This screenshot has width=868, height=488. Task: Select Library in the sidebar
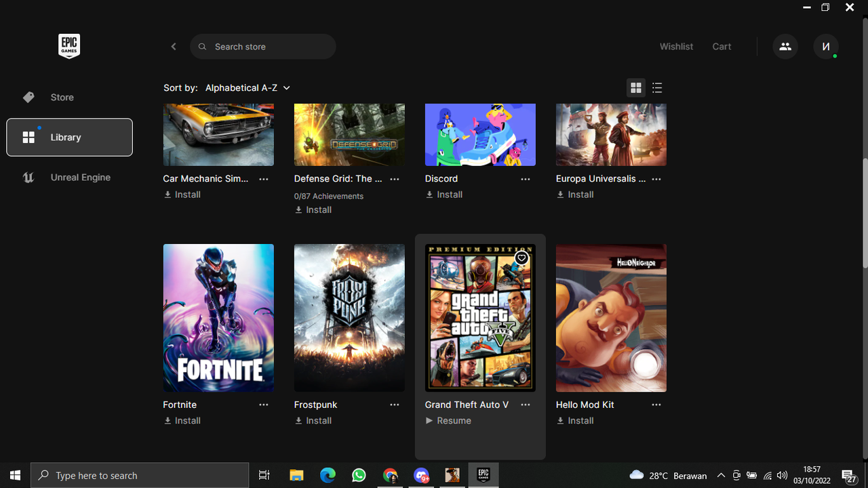click(69, 137)
